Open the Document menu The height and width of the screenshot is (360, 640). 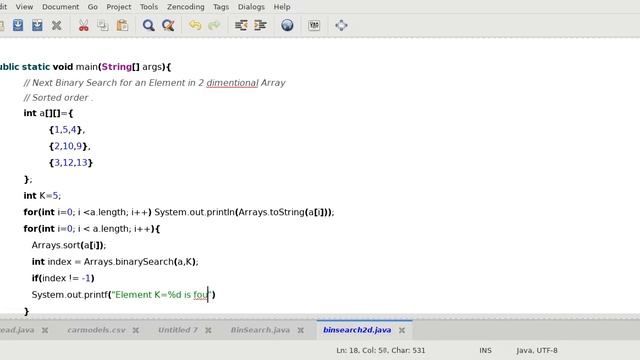tap(60, 7)
